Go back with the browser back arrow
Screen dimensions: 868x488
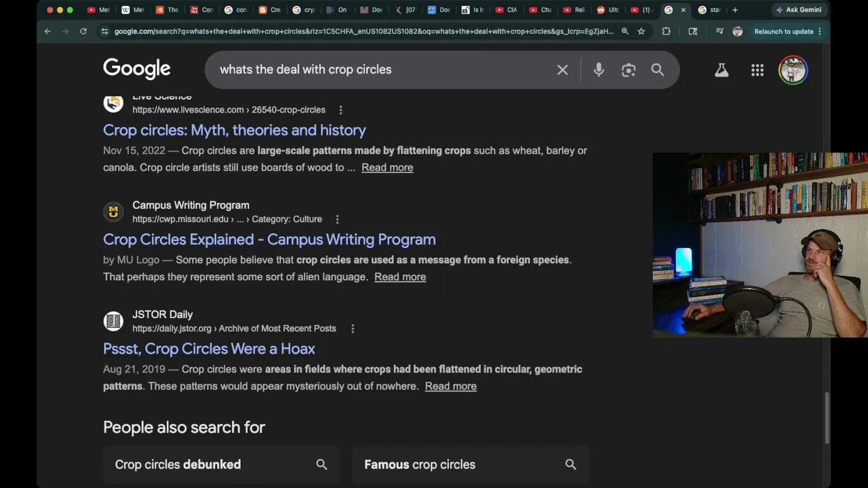(47, 31)
